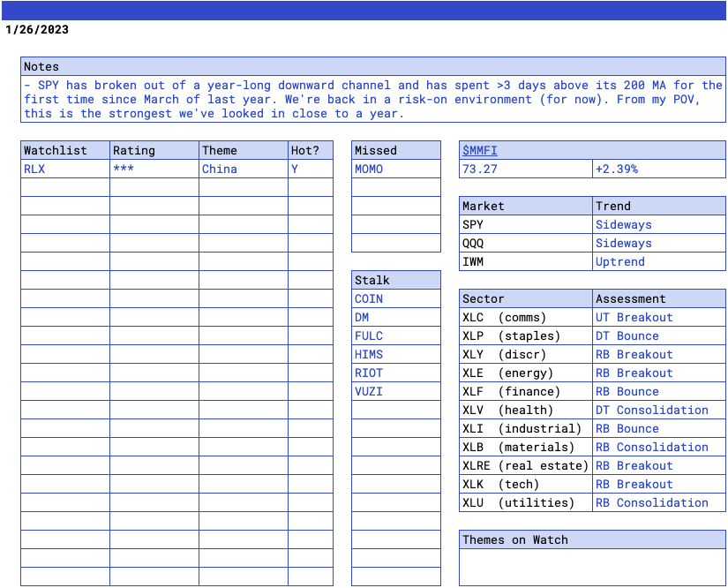Click the Sideways trend for QQQ
The image size is (728, 588).
tap(659, 243)
